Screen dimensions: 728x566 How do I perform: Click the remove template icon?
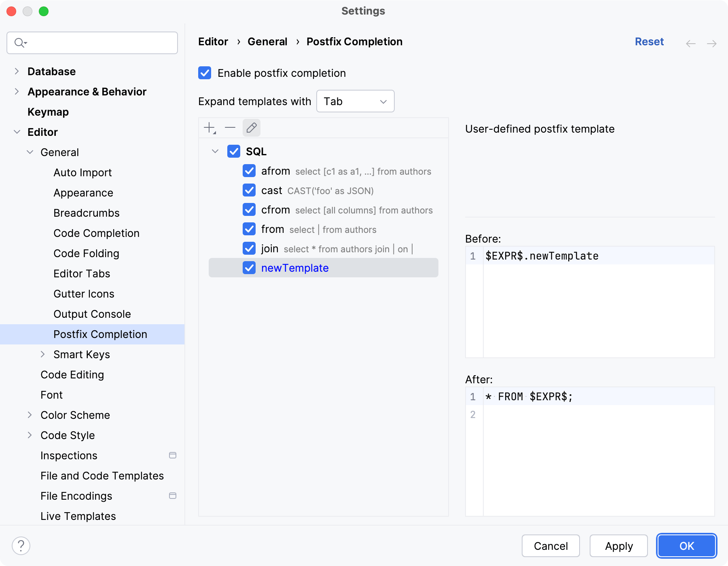tap(230, 128)
